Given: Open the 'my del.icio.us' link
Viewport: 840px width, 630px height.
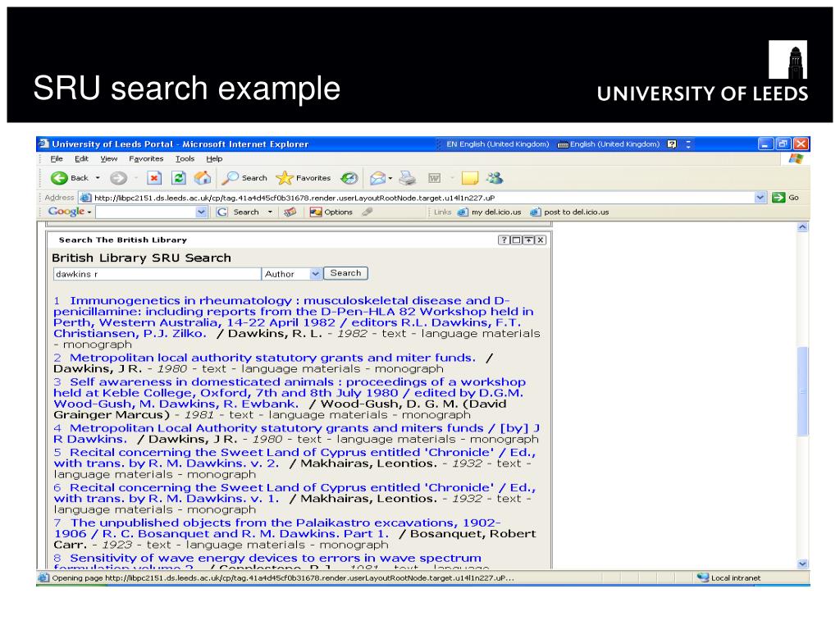Looking at the screenshot, I should click(490, 212).
